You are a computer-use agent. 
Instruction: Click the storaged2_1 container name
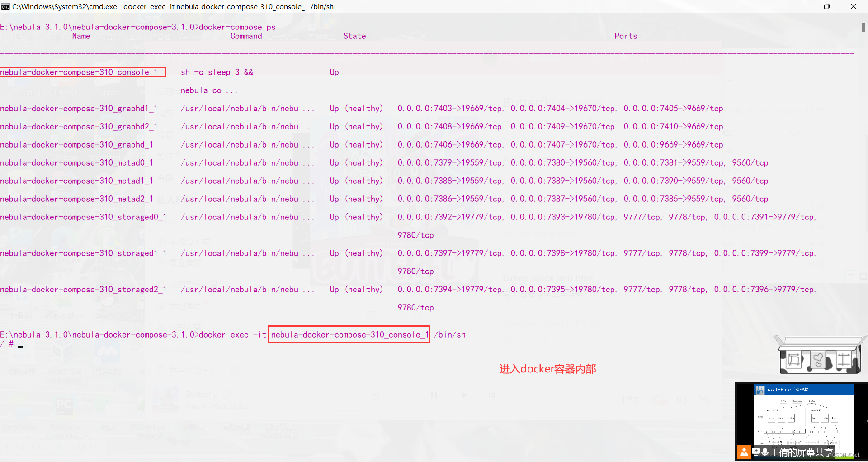(x=83, y=289)
